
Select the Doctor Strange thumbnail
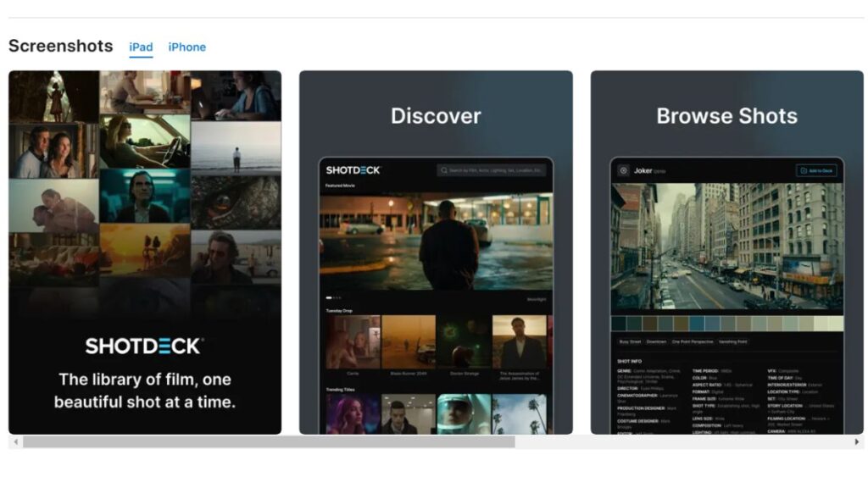coord(463,343)
